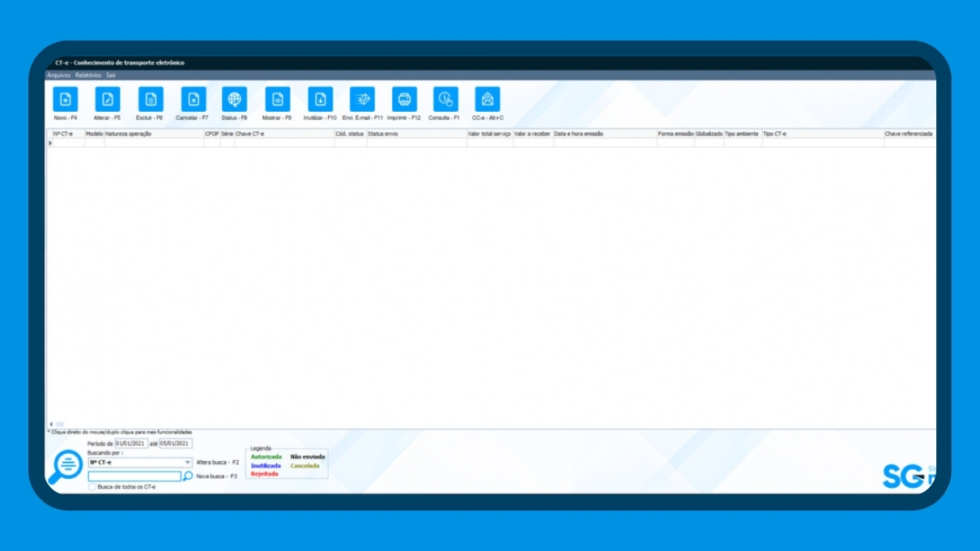Click the Data e hora emissão header

(605, 134)
